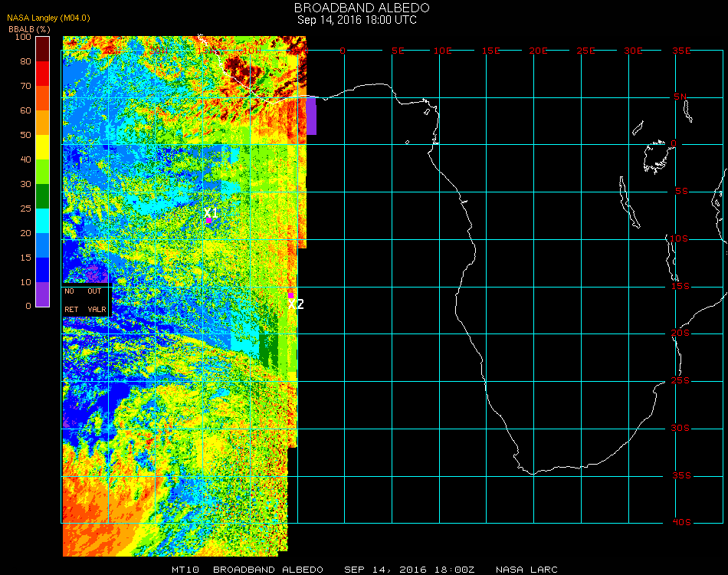Click the '60' value on the color scale

point(25,110)
